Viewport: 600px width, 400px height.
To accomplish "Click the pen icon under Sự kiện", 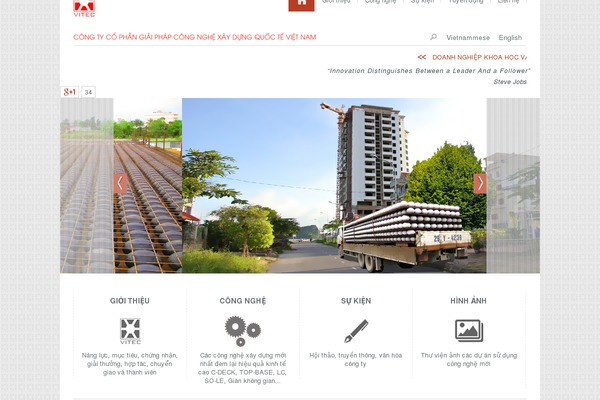I will (356, 331).
